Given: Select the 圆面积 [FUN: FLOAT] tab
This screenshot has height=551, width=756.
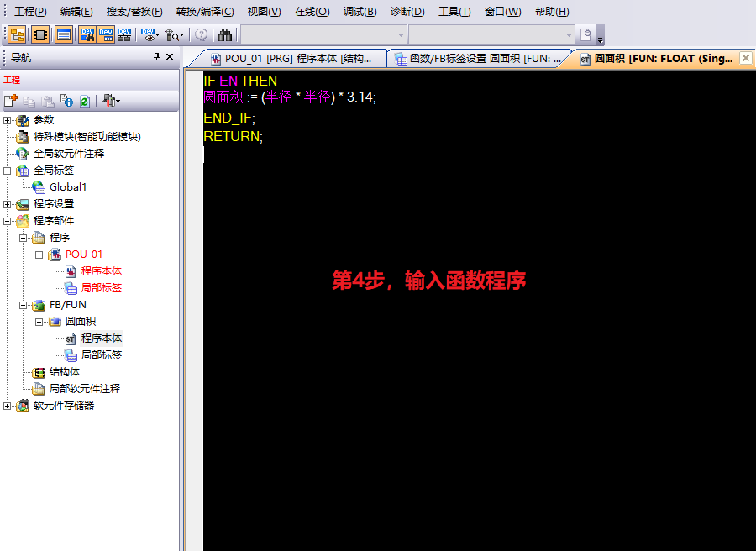Looking at the screenshot, I should pos(657,59).
